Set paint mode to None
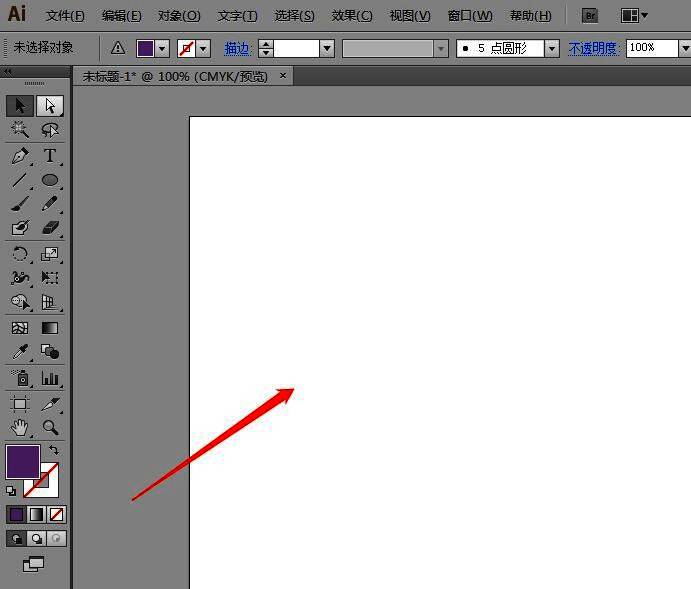This screenshot has height=589, width=691. (x=57, y=514)
